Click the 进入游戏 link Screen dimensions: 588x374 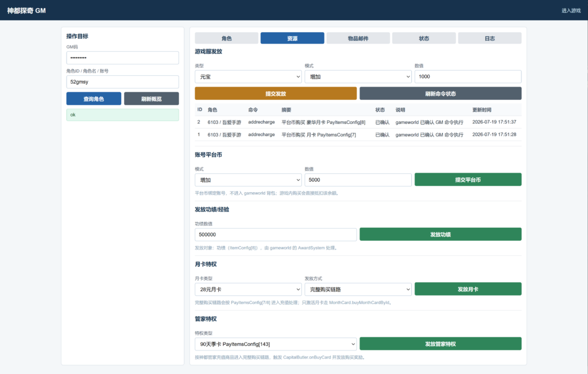(x=571, y=10)
